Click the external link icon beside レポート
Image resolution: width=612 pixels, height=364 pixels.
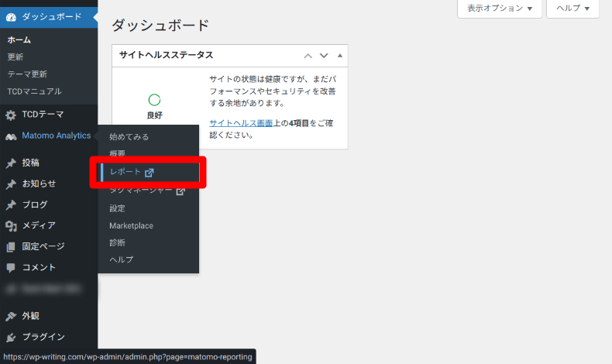click(149, 173)
